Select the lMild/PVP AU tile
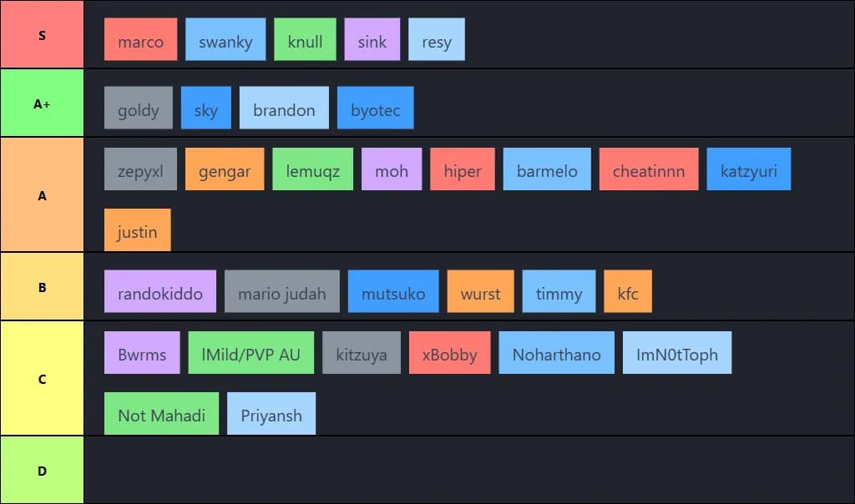The image size is (855, 504). pyautogui.click(x=250, y=353)
